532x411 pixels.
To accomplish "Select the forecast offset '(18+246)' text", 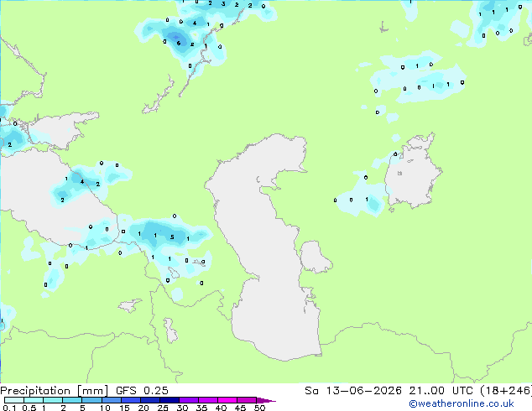I will pyautogui.click(x=506, y=391).
